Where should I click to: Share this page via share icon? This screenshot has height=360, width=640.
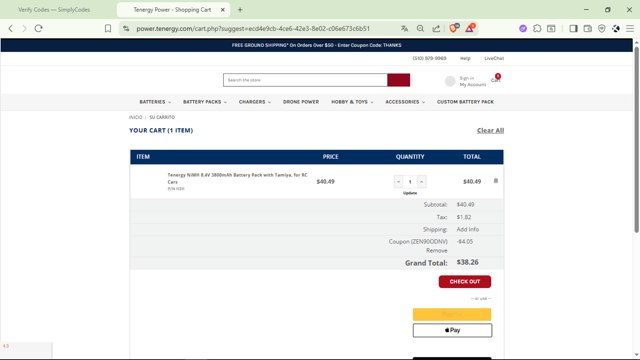click(436, 29)
